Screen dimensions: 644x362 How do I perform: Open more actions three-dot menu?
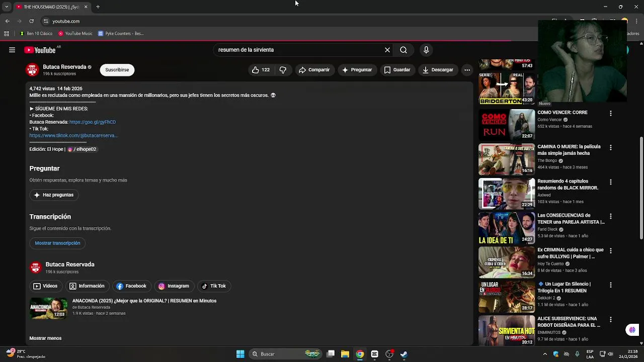click(x=467, y=70)
